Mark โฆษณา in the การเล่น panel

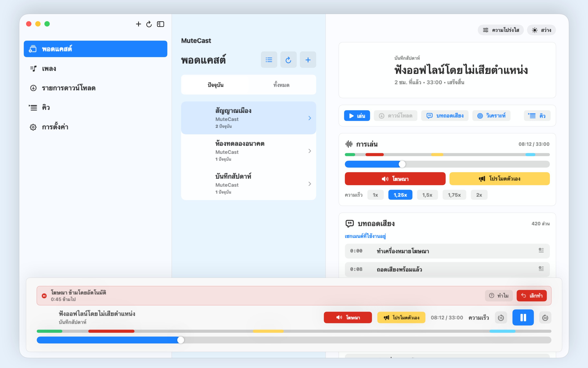coord(395,179)
